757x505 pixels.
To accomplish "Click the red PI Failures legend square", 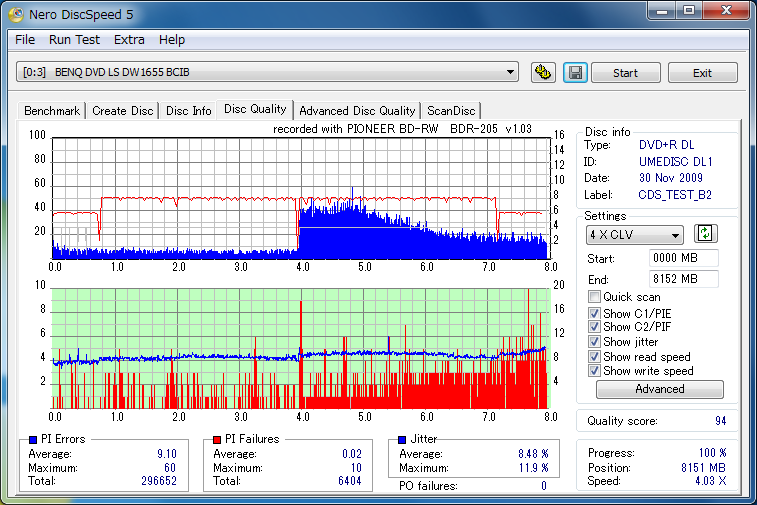I will tap(218, 439).
